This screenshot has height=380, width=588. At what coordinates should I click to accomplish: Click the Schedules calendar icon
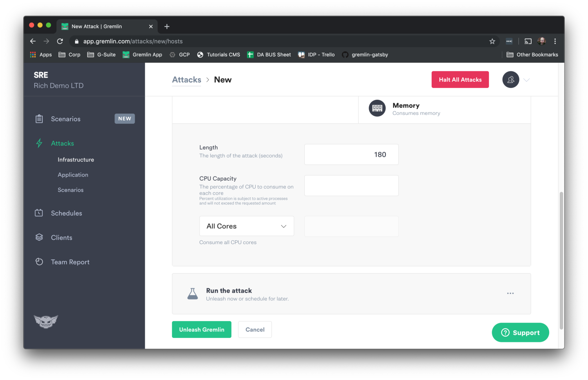click(x=39, y=213)
